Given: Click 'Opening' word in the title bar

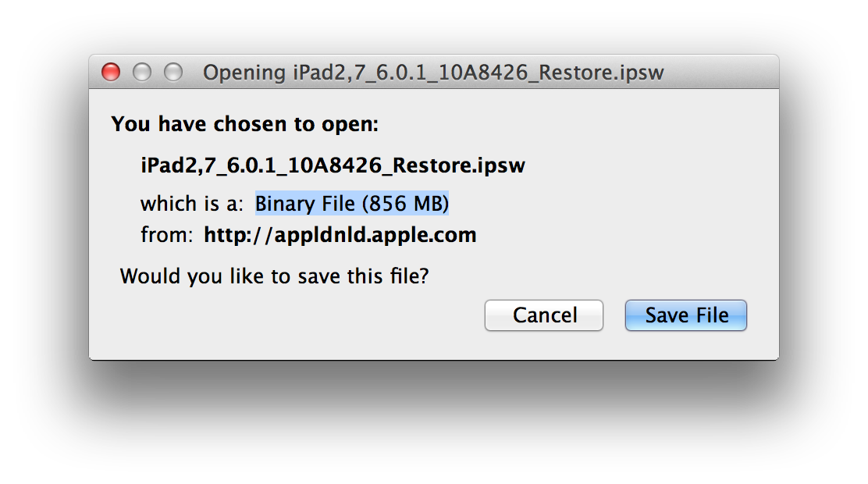Looking at the screenshot, I should point(244,73).
